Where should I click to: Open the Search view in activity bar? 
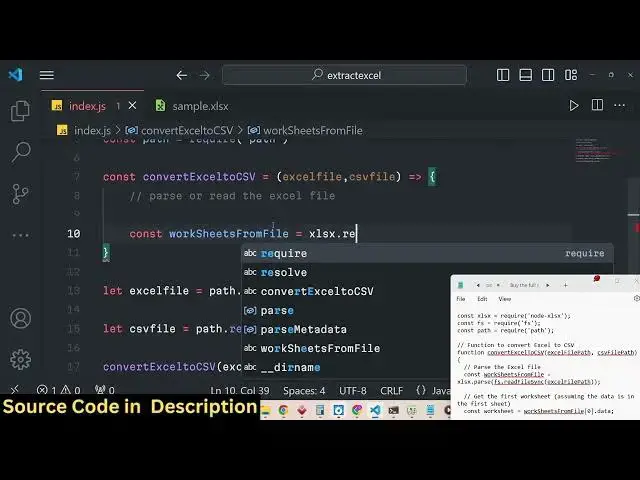(x=20, y=152)
